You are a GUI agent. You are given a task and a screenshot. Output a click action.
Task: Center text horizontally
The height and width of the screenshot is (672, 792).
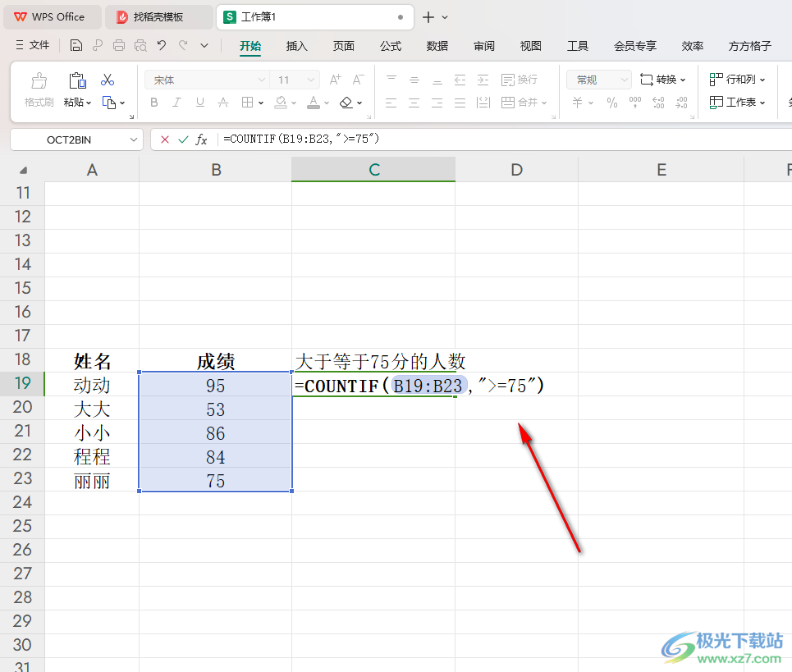(414, 103)
